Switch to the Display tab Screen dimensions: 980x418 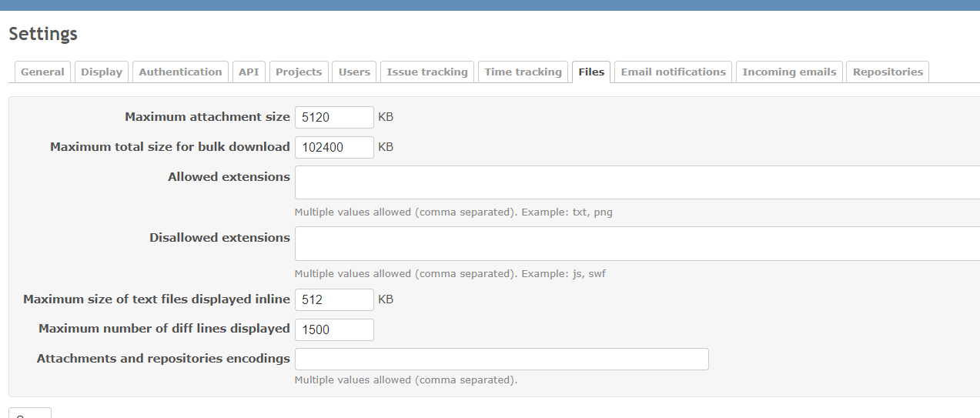[x=102, y=72]
